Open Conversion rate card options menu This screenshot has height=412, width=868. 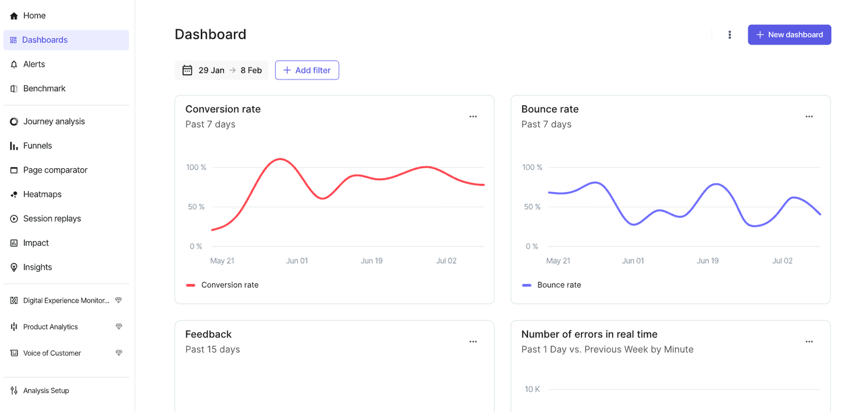pos(473,117)
